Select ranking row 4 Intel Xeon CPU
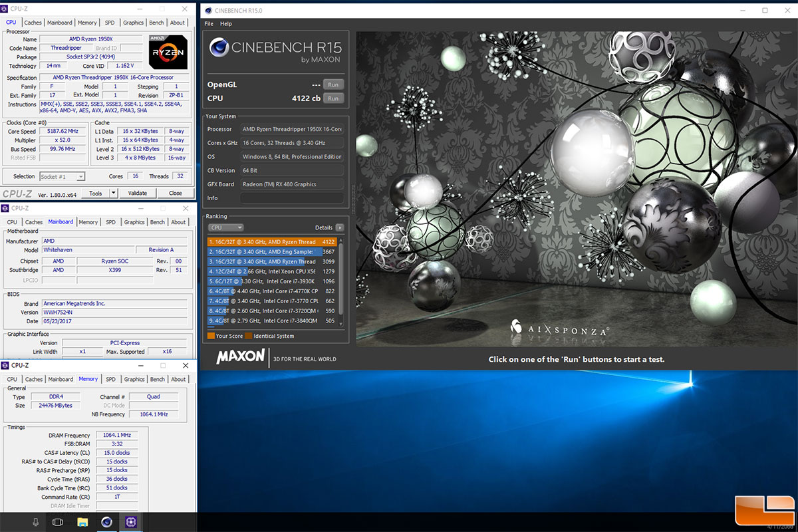 [273, 271]
